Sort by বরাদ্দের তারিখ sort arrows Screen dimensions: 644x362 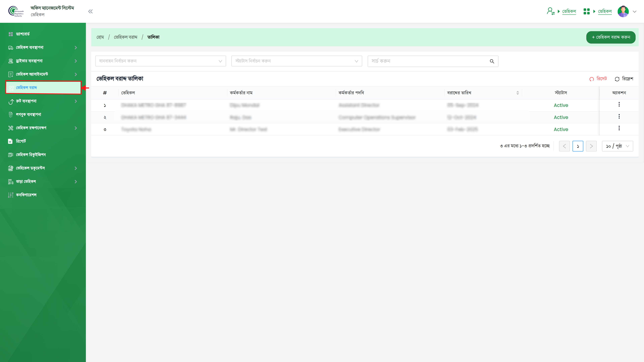tap(518, 93)
